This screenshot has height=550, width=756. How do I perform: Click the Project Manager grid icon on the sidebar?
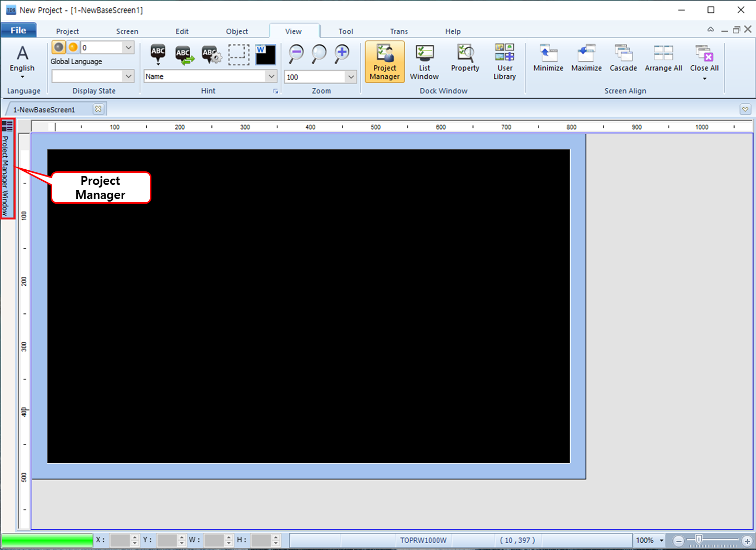coord(7,126)
